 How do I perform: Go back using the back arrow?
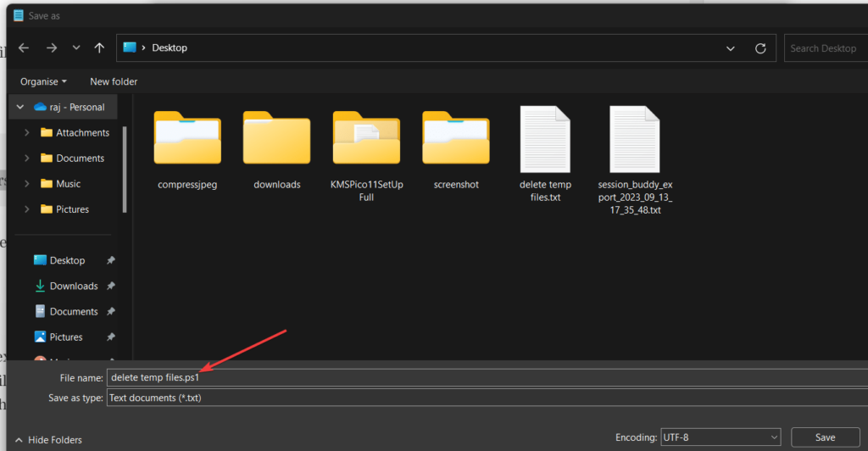pyautogui.click(x=23, y=48)
